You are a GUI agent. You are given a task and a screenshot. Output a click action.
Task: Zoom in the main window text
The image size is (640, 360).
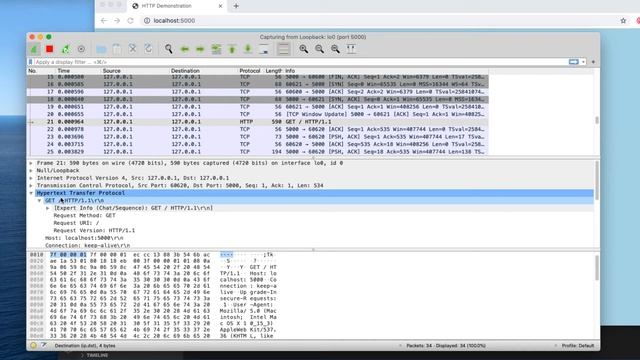pos(304,49)
